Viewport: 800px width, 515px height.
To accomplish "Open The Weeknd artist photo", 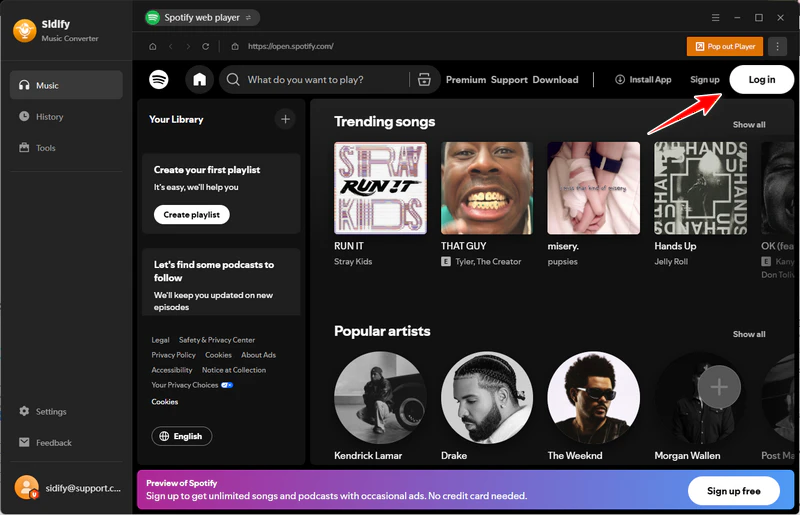I will pos(593,397).
